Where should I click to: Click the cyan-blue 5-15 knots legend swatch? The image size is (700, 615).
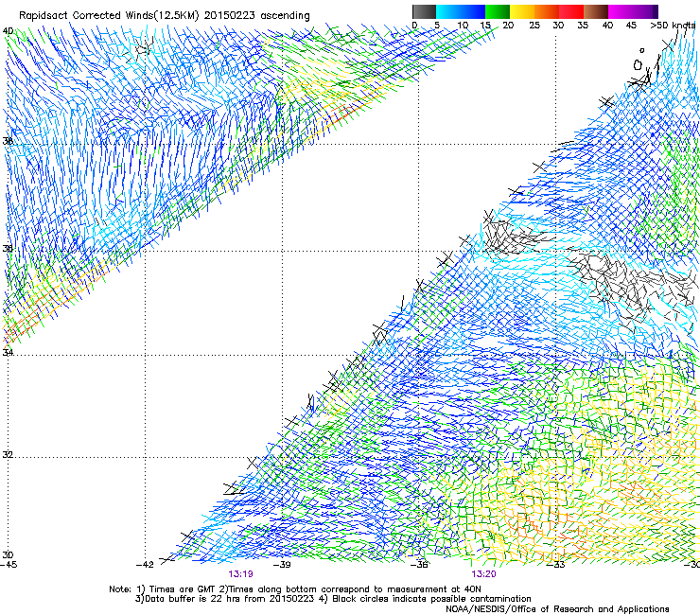(x=461, y=11)
